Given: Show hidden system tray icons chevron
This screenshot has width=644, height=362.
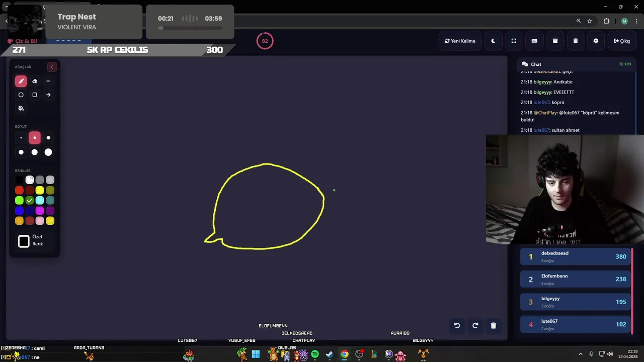Looking at the screenshot, I should (580, 354).
